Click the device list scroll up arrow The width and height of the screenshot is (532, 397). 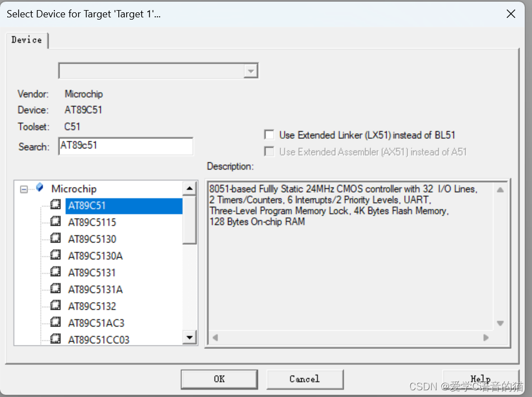point(189,188)
